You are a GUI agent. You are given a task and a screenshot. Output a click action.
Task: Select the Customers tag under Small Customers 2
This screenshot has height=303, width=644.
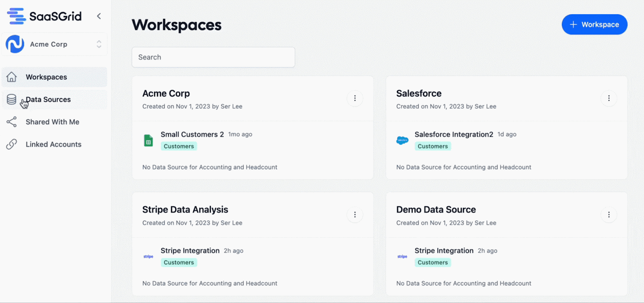tap(179, 146)
